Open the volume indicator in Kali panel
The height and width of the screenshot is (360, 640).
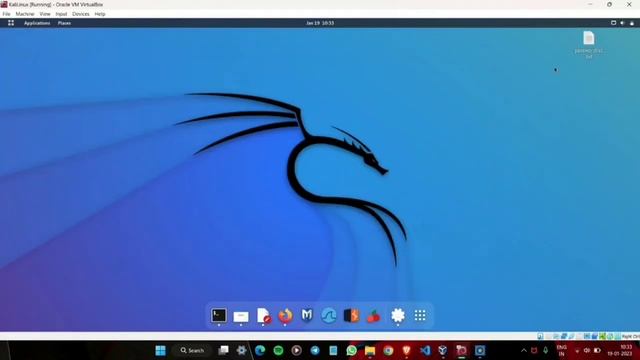(622, 23)
